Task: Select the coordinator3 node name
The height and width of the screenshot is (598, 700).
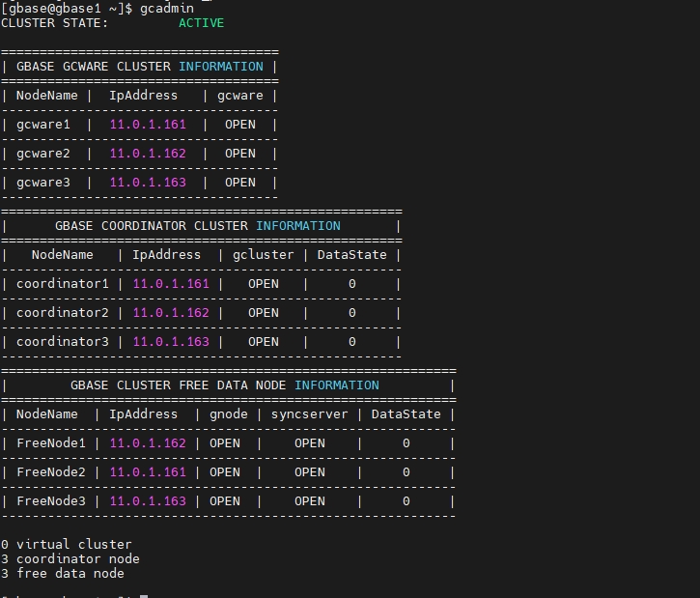Action: pyautogui.click(x=63, y=342)
